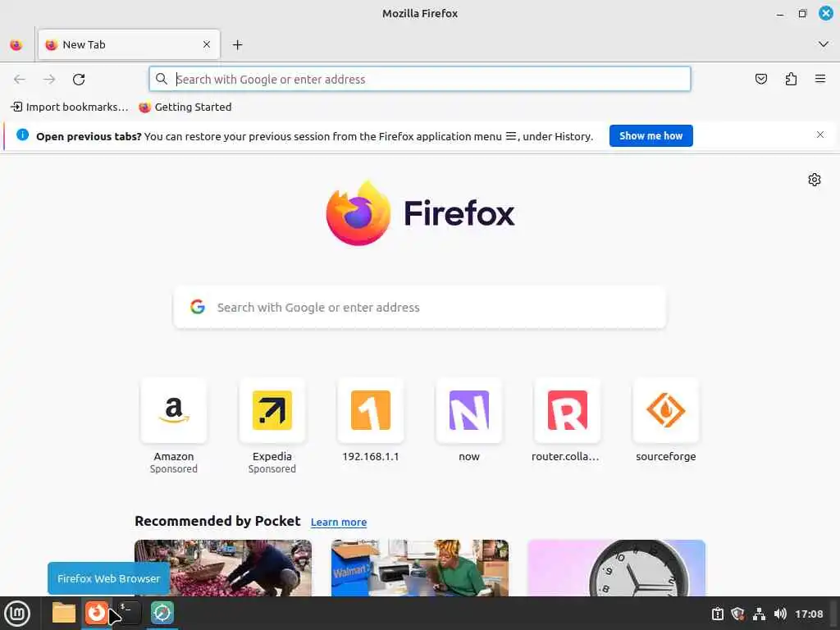
Task: Open the now shortcut tile
Action: point(469,421)
